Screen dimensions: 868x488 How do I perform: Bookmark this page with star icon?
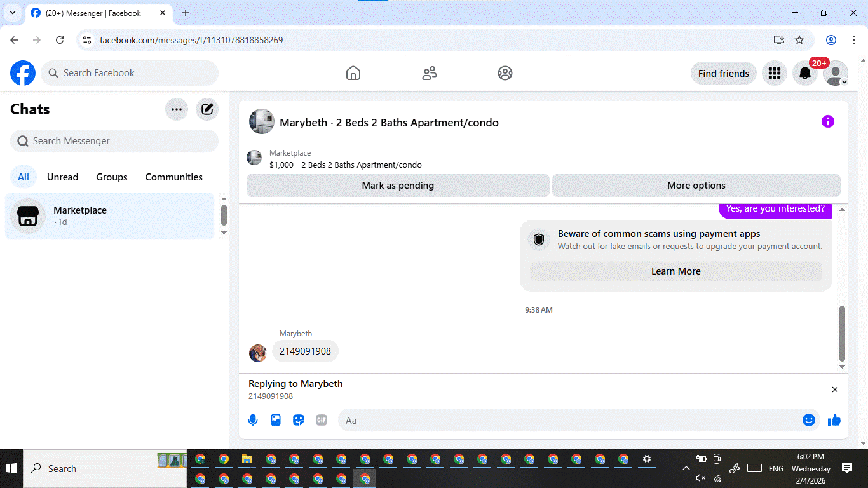pyautogui.click(x=799, y=40)
